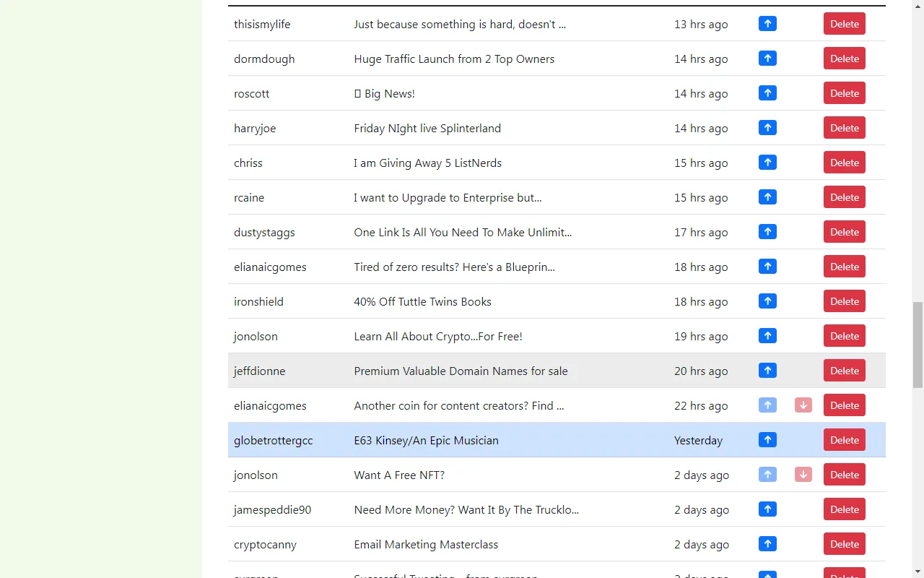Open 'Tired of zero results?' mail subject
The image size is (924, 578).
coord(454,267)
